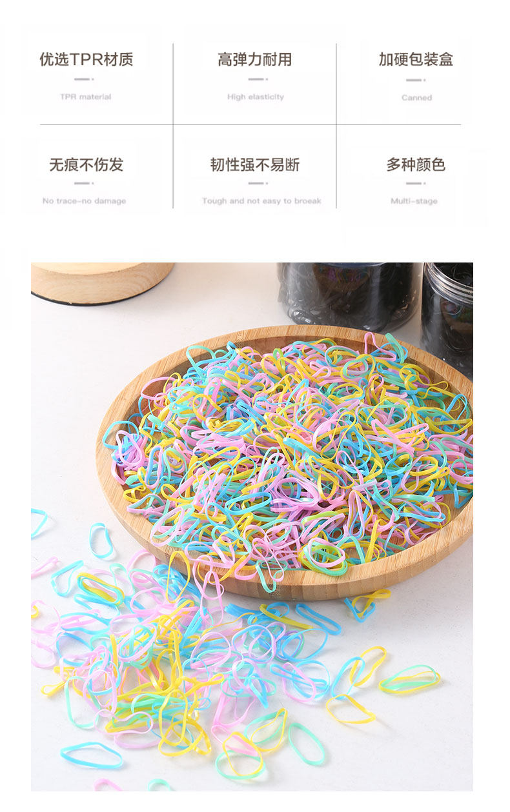The height and width of the screenshot is (812, 510).
Task: Click the TPR material caption
Action: (x=86, y=97)
